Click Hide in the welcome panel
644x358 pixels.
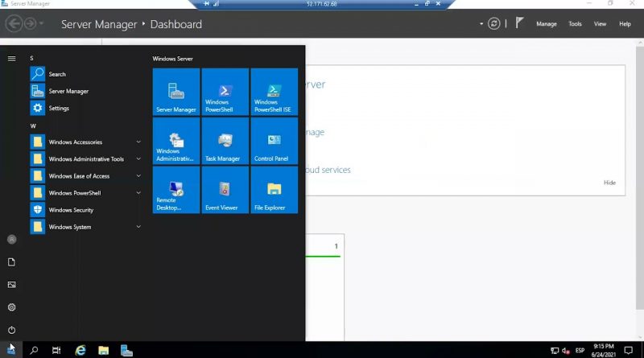(x=609, y=183)
